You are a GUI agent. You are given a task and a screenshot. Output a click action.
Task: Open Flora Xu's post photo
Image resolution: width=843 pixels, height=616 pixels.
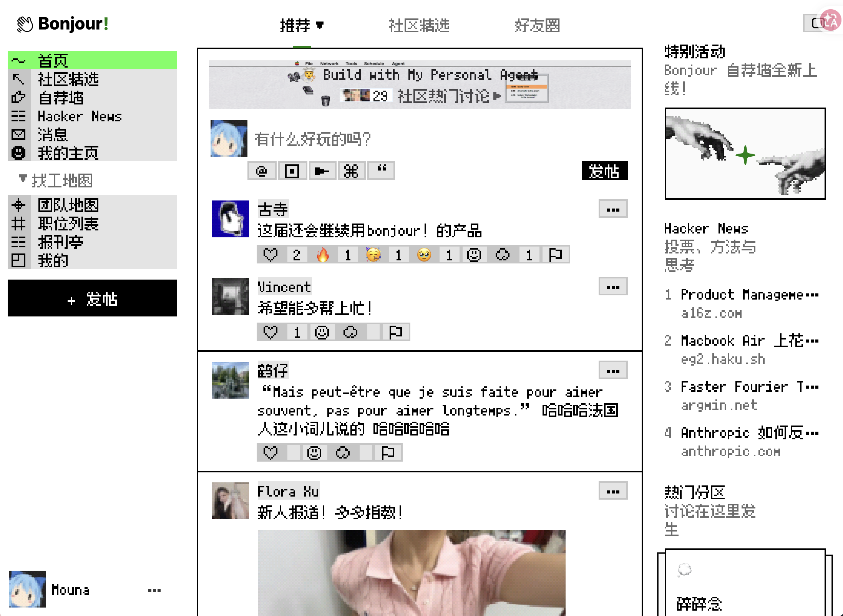click(412, 573)
